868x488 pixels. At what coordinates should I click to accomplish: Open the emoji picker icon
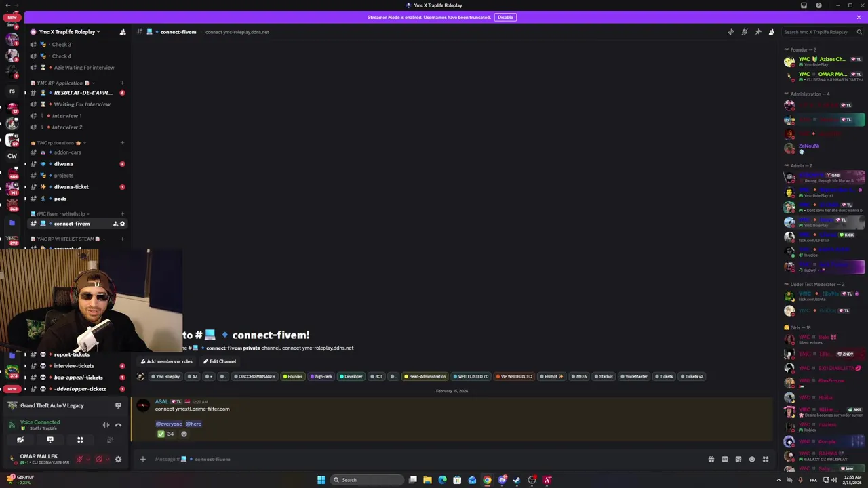click(x=751, y=459)
